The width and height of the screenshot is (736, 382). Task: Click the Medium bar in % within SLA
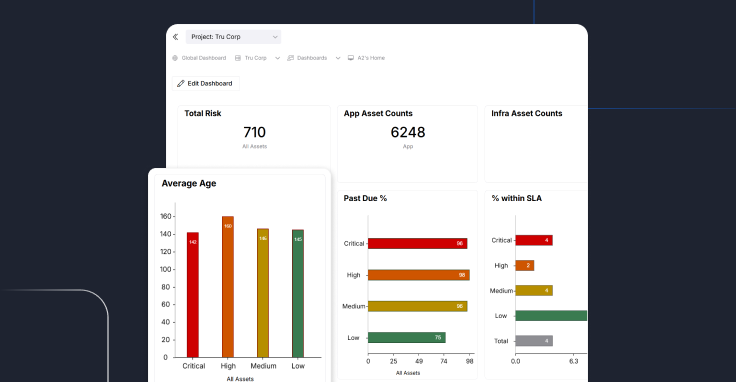(534, 290)
